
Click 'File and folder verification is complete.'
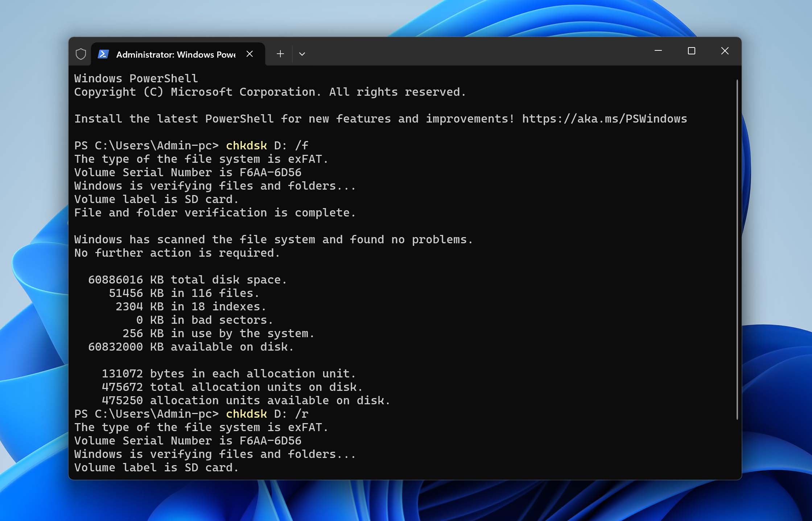pyautogui.click(x=215, y=212)
